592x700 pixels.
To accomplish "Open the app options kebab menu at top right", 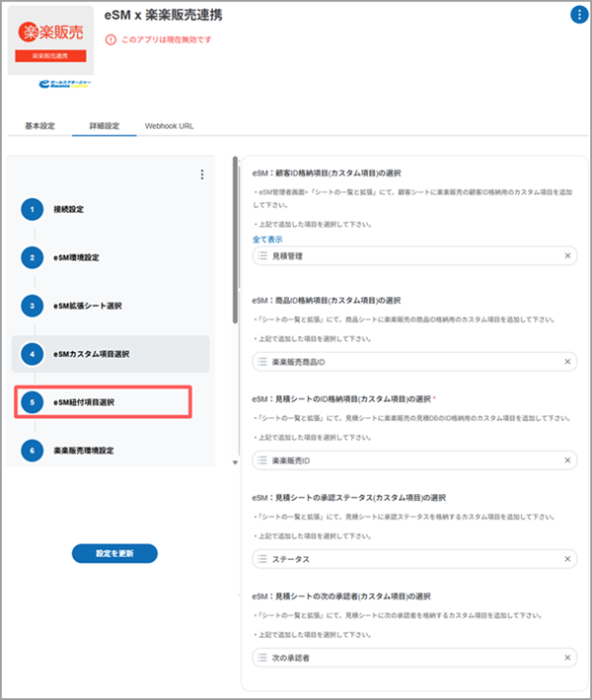I will tap(578, 14).
